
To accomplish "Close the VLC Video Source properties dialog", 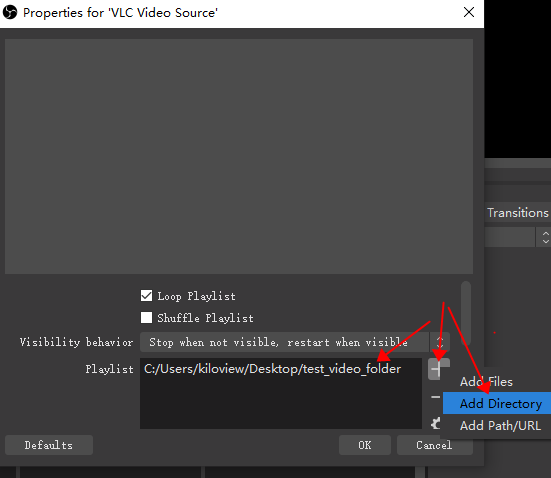I will coord(469,12).
